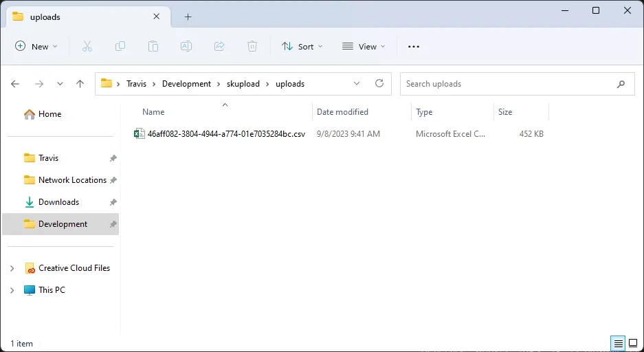Open the New item dropdown
Viewport: 644px width, 352px height.
(36, 46)
